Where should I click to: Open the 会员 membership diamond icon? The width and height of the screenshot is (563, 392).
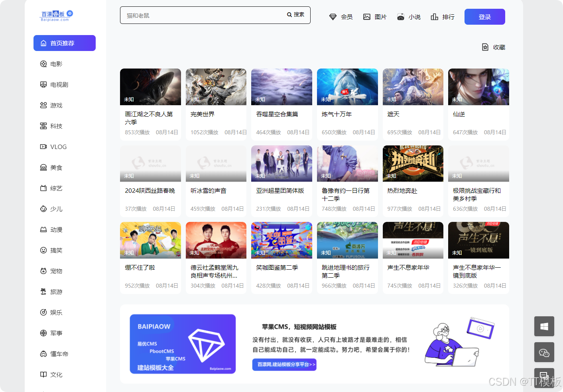click(x=333, y=17)
